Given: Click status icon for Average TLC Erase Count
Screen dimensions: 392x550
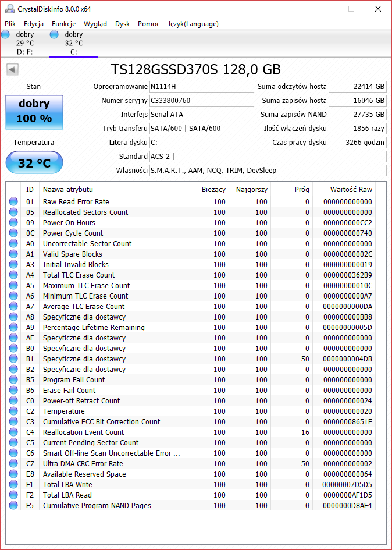Looking at the screenshot, I should click(x=13, y=307).
